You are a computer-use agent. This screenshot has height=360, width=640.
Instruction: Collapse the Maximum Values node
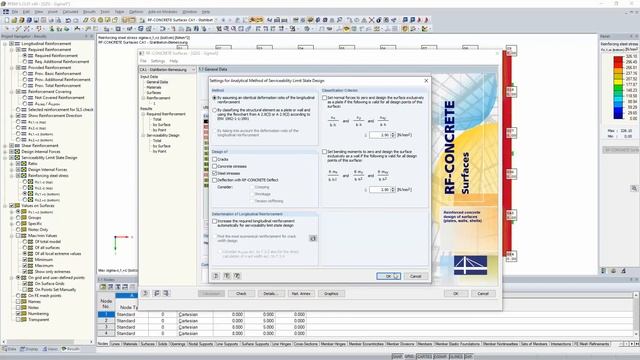point(12,236)
